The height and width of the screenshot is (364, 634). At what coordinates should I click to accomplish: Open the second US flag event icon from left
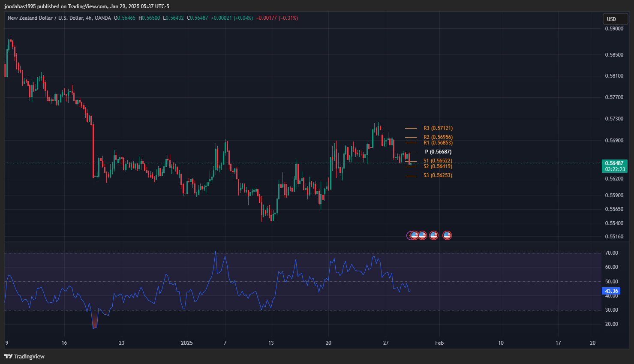click(x=422, y=235)
